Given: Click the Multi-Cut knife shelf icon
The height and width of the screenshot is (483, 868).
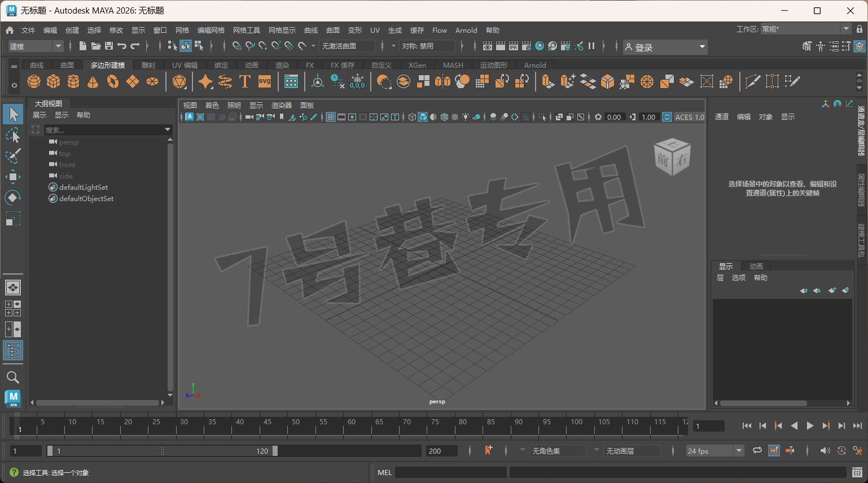Looking at the screenshot, I should 752,82.
